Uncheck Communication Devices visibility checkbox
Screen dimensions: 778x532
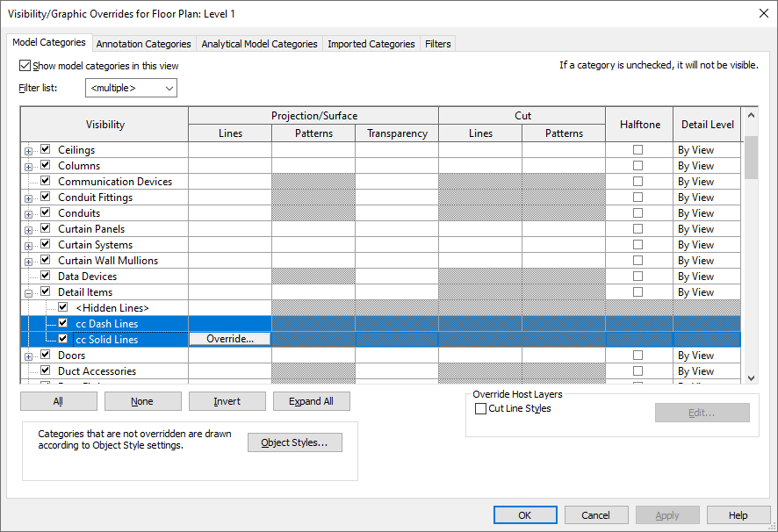tap(46, 180)
